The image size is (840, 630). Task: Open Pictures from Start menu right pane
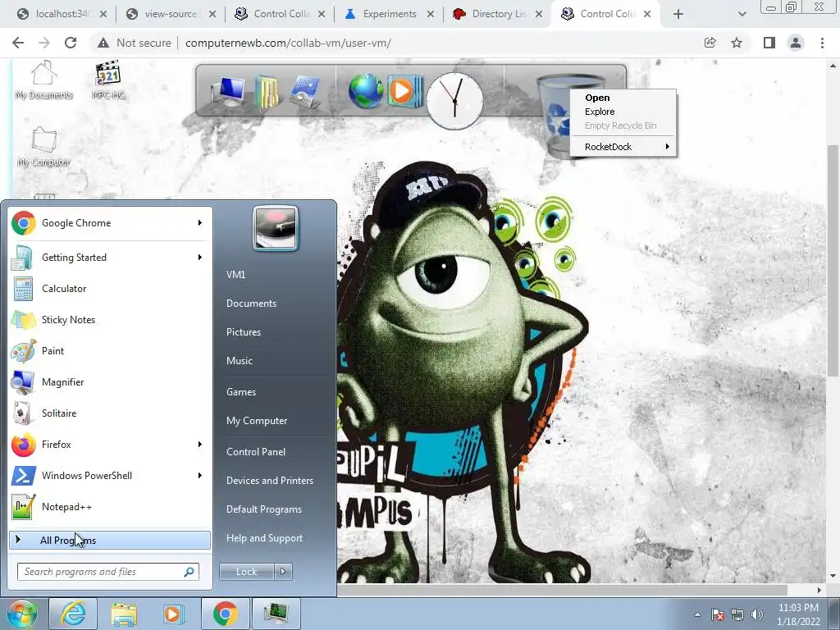click(x=244, y=332)
